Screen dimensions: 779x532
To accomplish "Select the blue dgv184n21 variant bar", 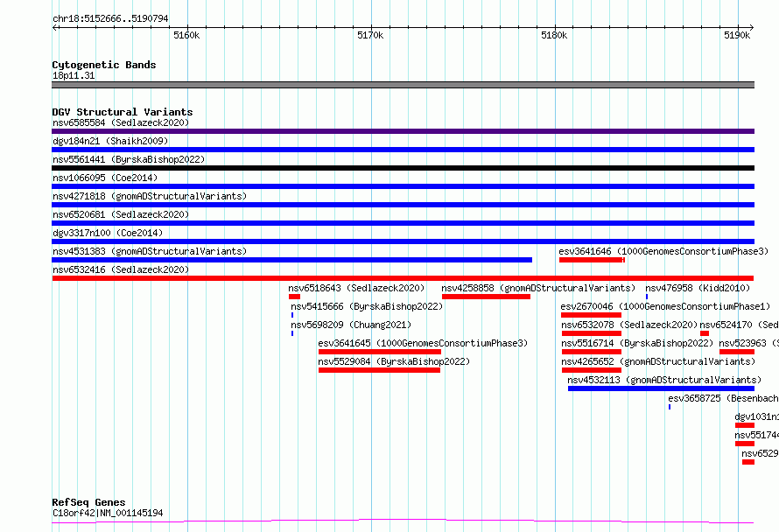I will tap(403, 150).
